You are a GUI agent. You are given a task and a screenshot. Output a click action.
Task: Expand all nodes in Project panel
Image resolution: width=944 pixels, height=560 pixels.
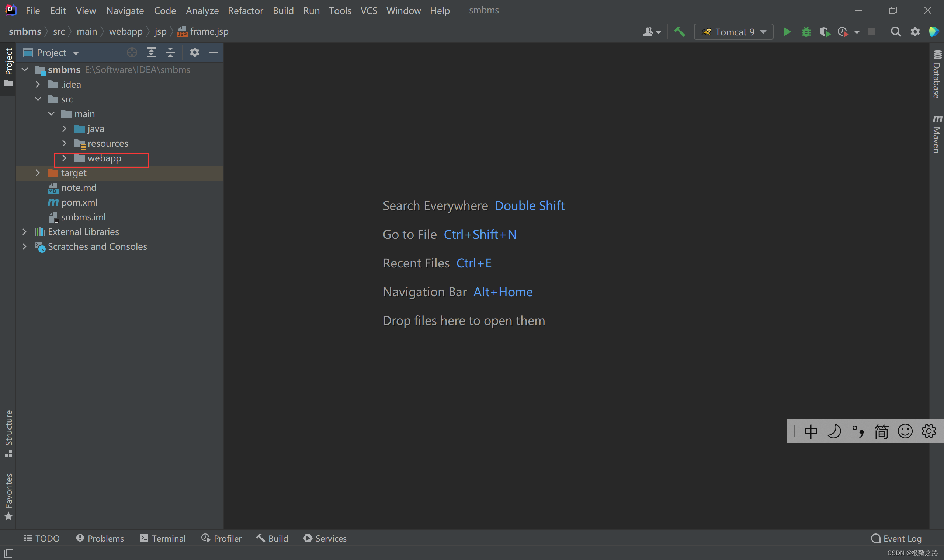coord(151,52)
